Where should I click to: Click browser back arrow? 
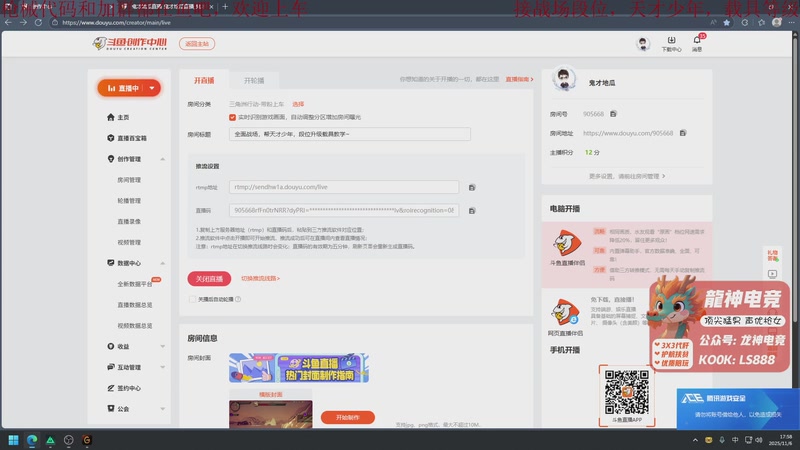coord(8,22)
